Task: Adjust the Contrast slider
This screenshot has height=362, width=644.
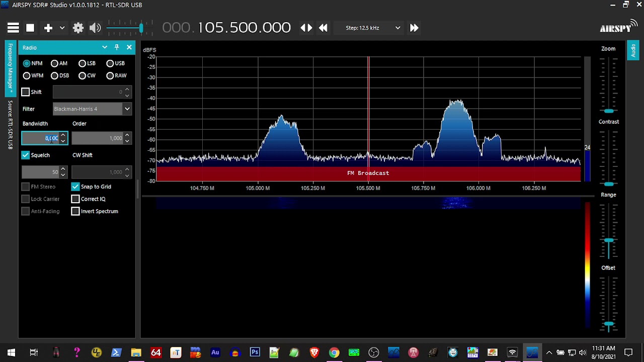Action: click(x=609, y=184)
